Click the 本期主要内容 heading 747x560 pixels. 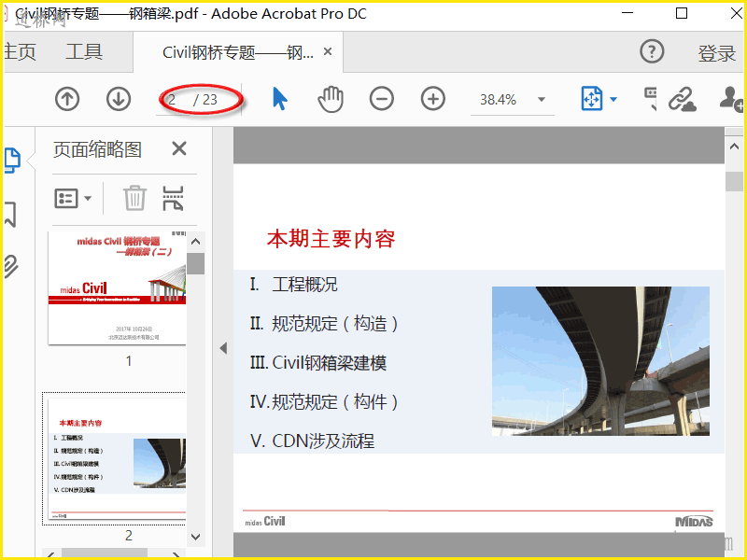click(x=331, y=239)
